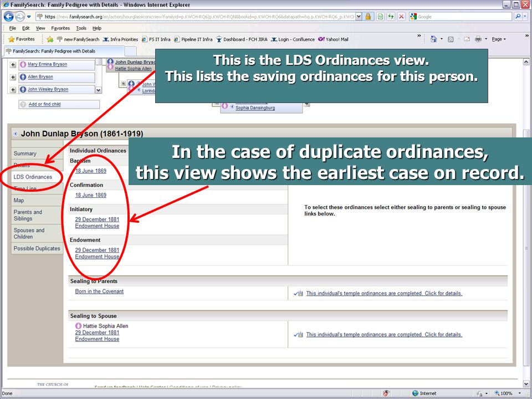
Task: Select the Summary side tab
Action: [x=37, y=154]
